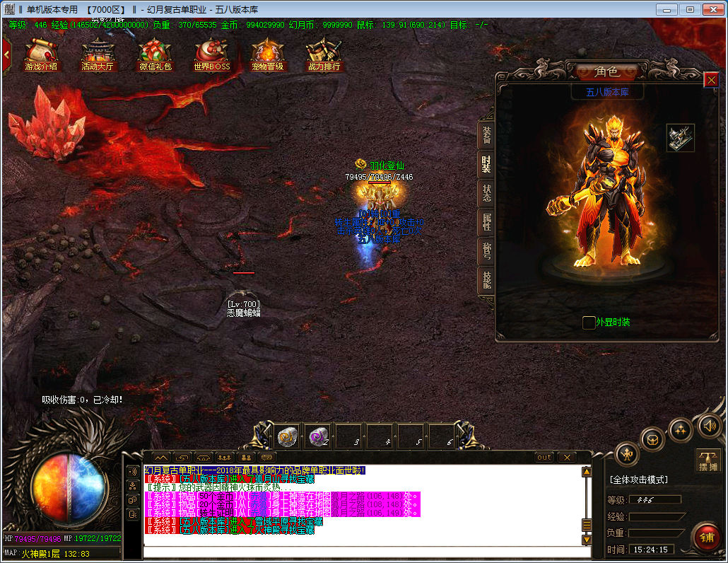
Task: Toggle sound with the speaker button
Action: [710, 425]
